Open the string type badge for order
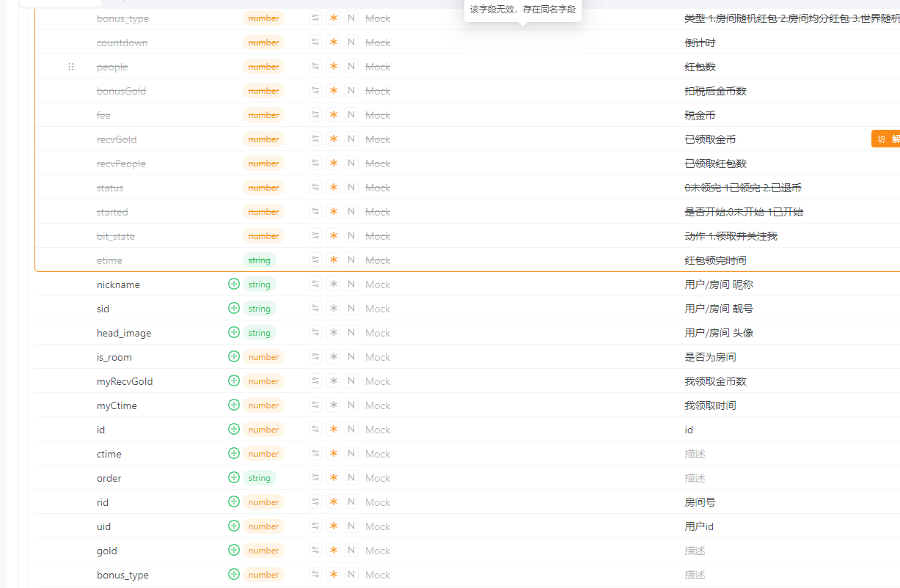The width and height of the screenshot is (900, 588). coord(260,477)
